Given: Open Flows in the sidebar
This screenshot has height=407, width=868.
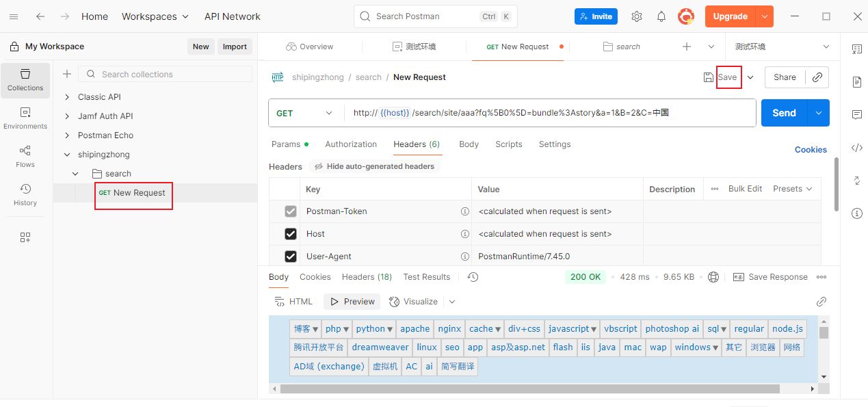Looking at the screenshot, I should click(x=25, y=157).
